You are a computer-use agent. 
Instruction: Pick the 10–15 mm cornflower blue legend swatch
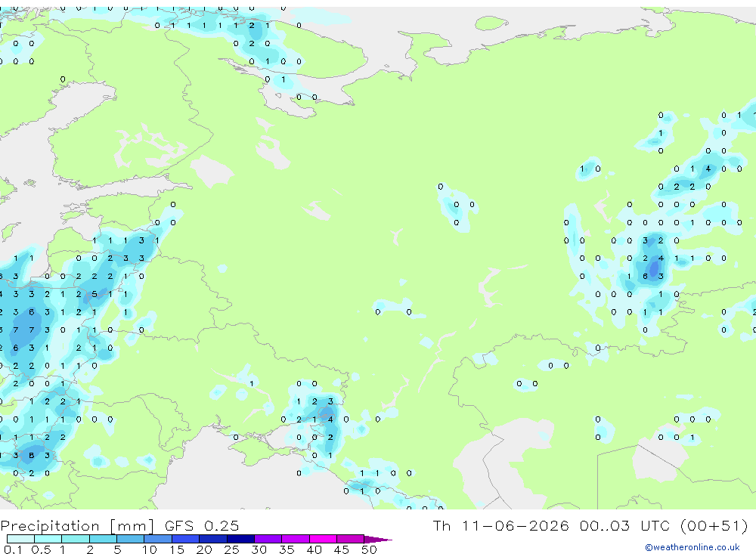[158, 539]
